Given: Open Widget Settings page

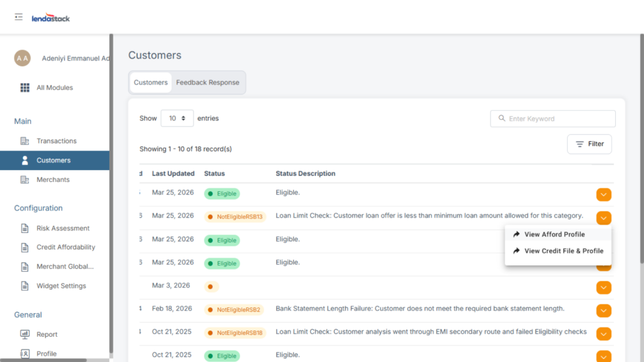Looking at the screenshot, I should [61, 286].
